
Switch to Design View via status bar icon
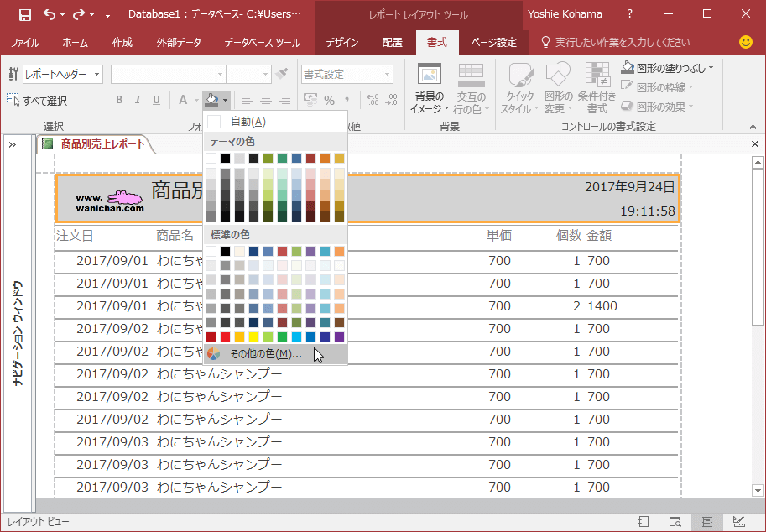tap(738, 522)
